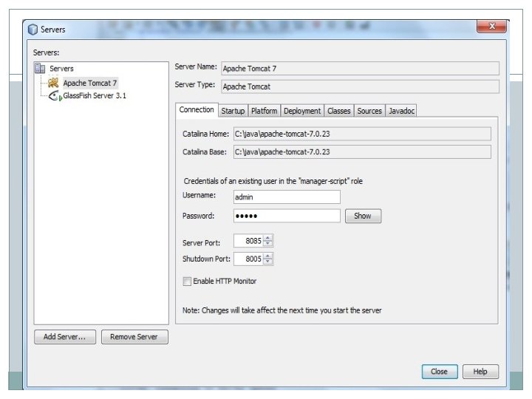Screen dimensions: 532x399
Task: Open the Platform tab
Action: click(264, 111)
